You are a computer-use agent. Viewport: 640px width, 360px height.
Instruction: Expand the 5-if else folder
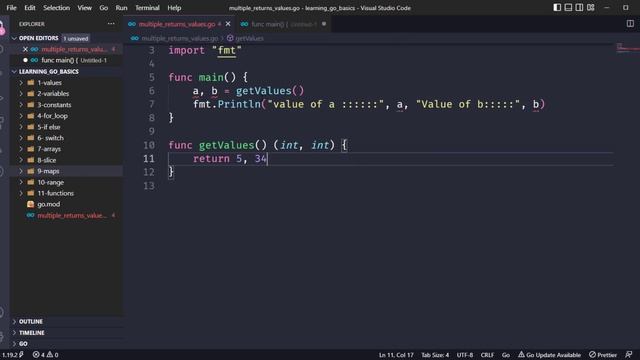click(x=49, y=127)
